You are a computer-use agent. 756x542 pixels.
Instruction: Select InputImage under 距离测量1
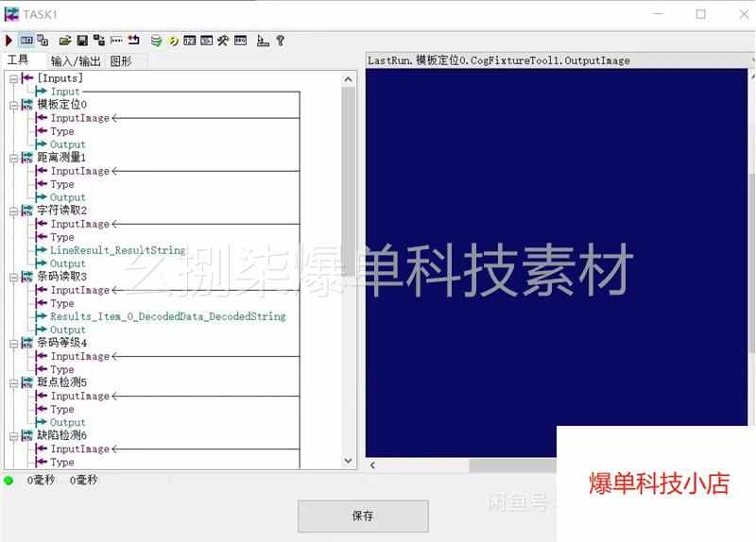pyautogui.click(x=80, y=171)
